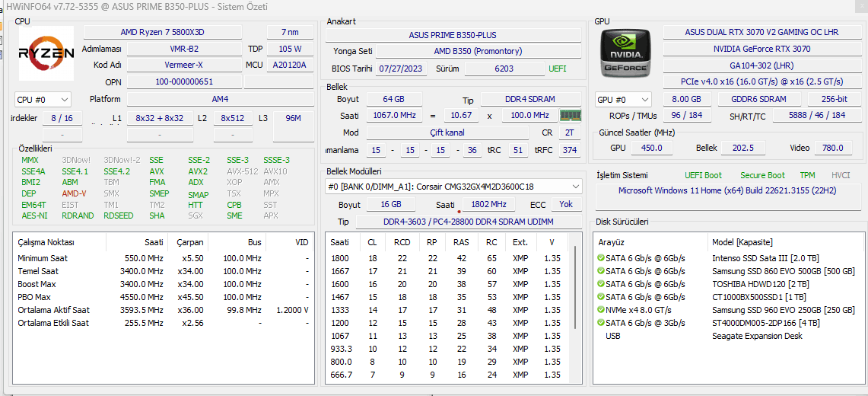The height and width of the screenshot is (396, 868).
Task: Click the greyed HVCI indicator
Action: click(x=841, y=175)
